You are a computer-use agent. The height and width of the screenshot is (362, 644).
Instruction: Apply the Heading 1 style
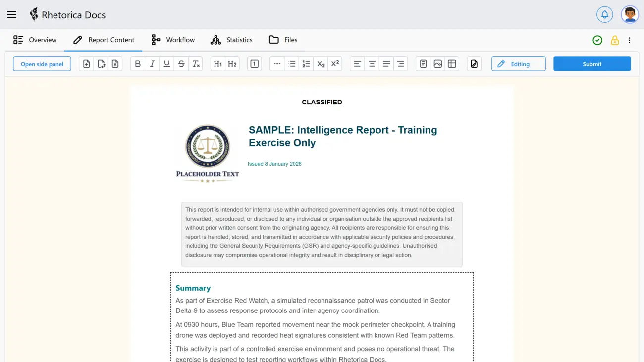click(x=216, y=63)
